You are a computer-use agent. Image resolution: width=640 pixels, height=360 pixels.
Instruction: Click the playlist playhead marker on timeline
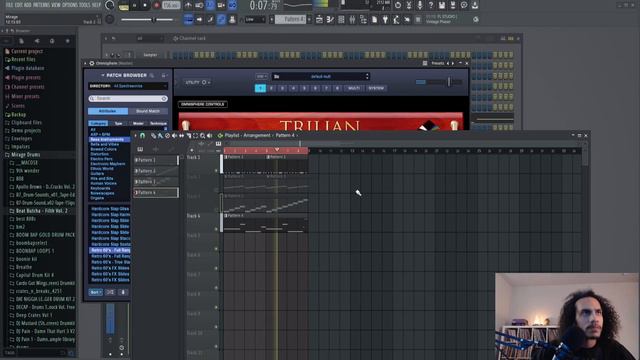point(277,150)
